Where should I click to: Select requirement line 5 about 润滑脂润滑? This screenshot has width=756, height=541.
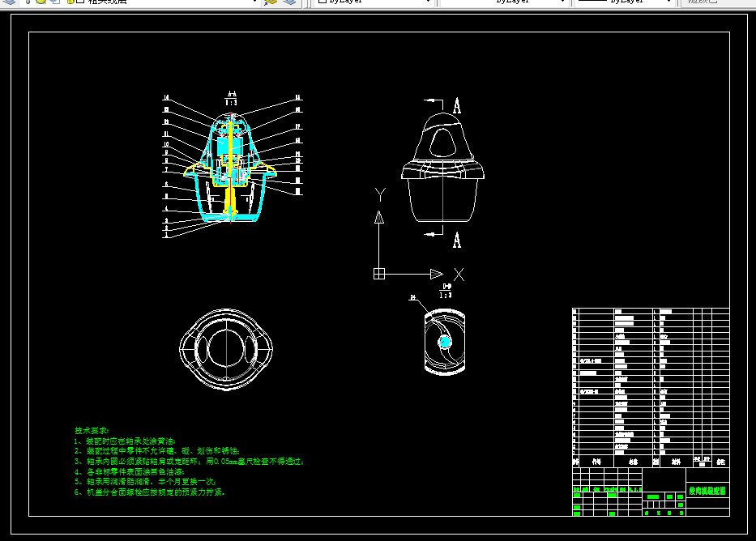coord(145,482)
